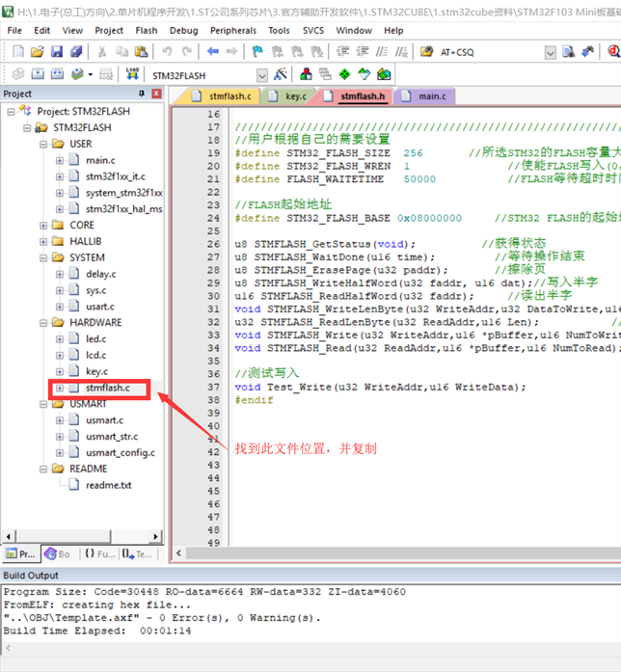Click the Insert bookmark flag icon

pos(258,51)
